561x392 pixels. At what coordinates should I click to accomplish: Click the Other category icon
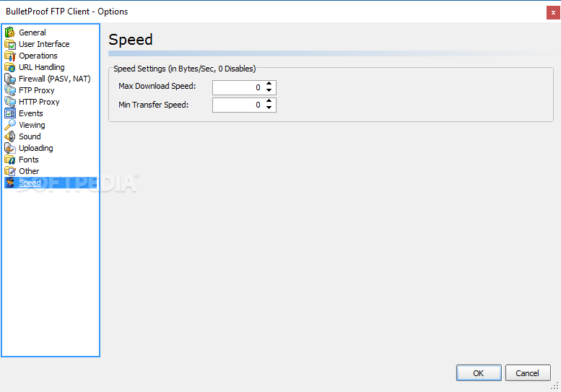(10, 171)
